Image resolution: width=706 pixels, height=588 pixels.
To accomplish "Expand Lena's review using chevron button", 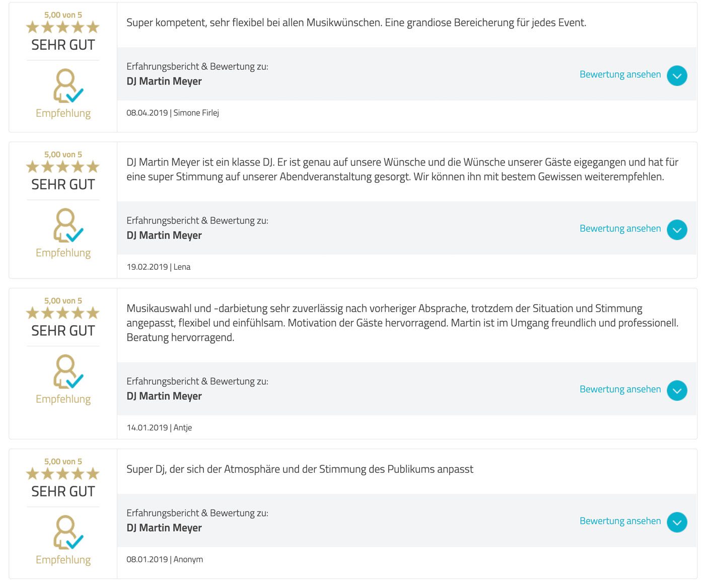I will point(677,230).
